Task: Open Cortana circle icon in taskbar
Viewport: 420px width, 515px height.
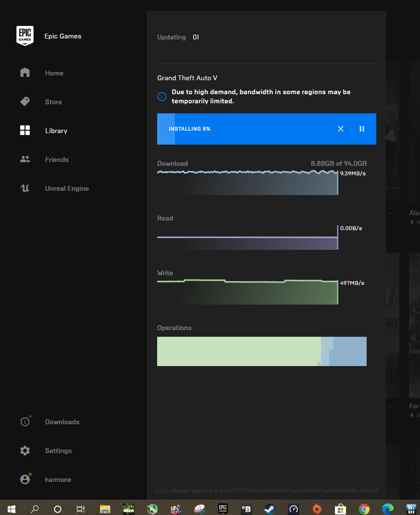Action: (x=58, y=509)
